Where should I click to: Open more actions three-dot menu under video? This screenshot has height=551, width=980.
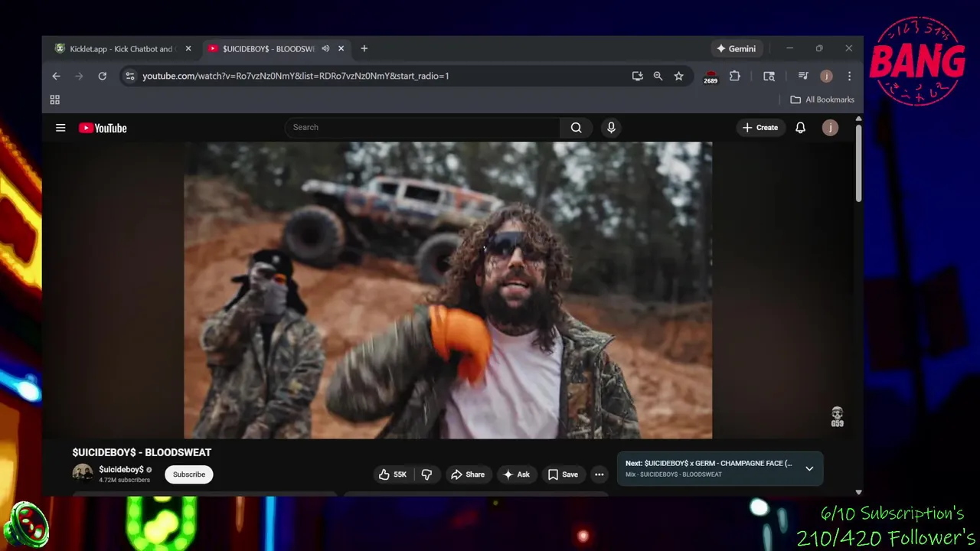(599, 474)
